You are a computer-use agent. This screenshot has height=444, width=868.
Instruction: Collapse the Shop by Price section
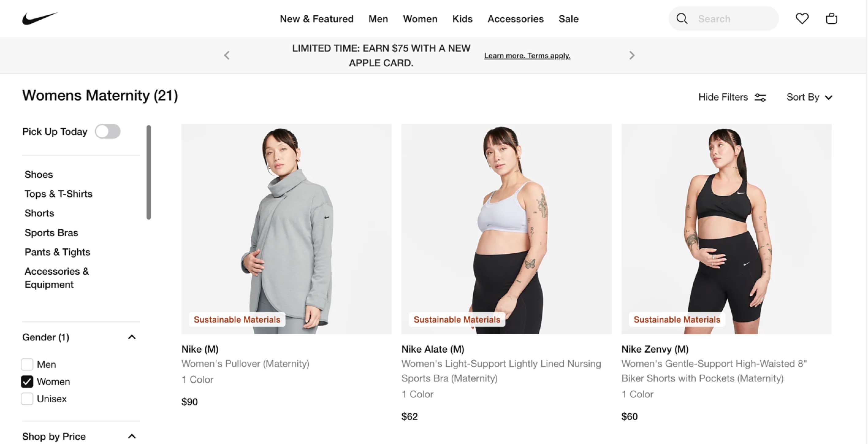pyautogui.click(x=132, y=436)
